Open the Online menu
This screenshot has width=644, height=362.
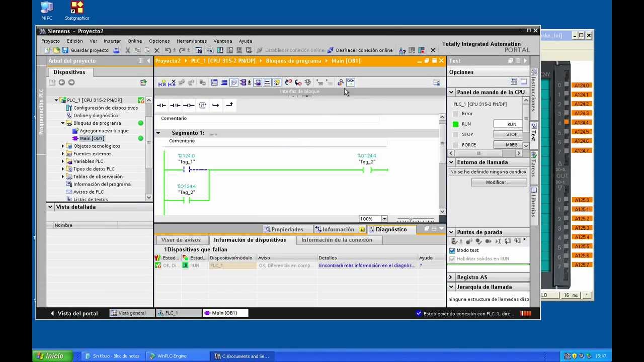coord(134,41)
